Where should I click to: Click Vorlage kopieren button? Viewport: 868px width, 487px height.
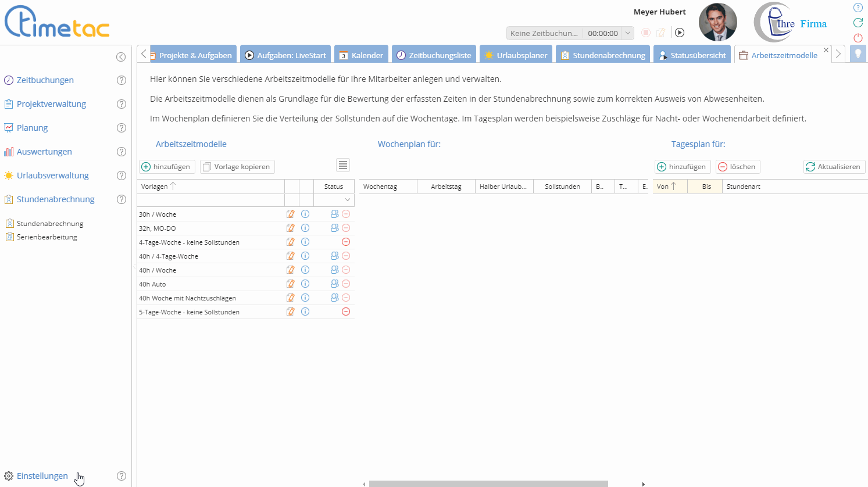237,167
